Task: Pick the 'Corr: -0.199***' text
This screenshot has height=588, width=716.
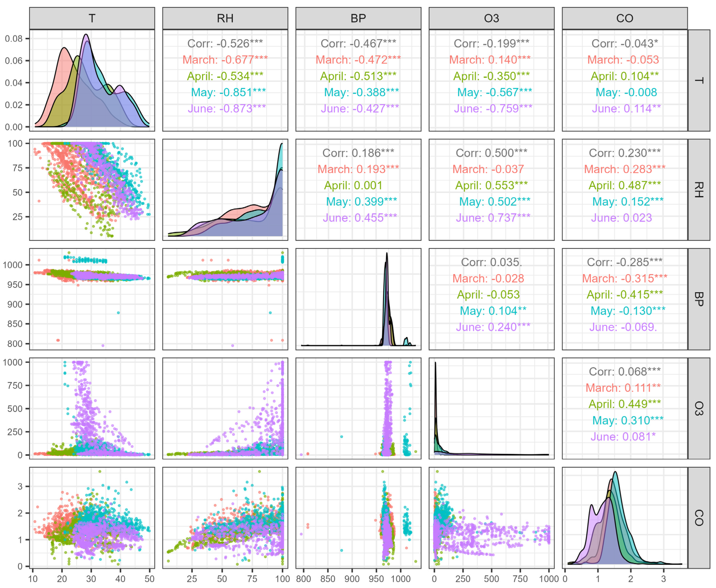Action: pos(492,43)
